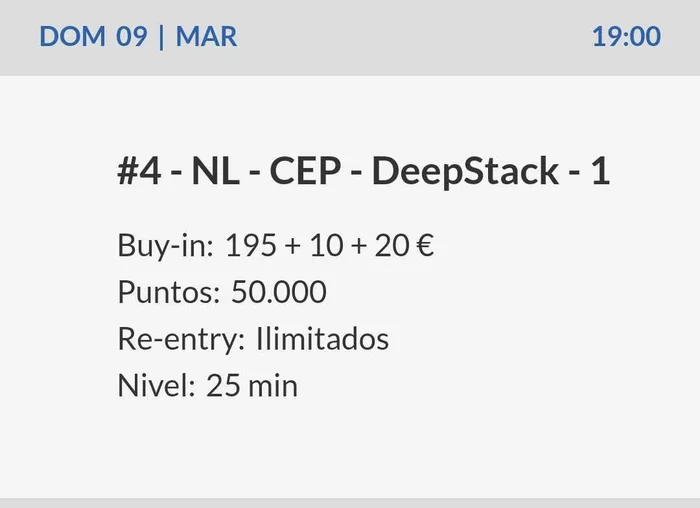Select the 50.000 points value
Image resolution: width=700 pixels, height=508 pixels.
point(279,292)
